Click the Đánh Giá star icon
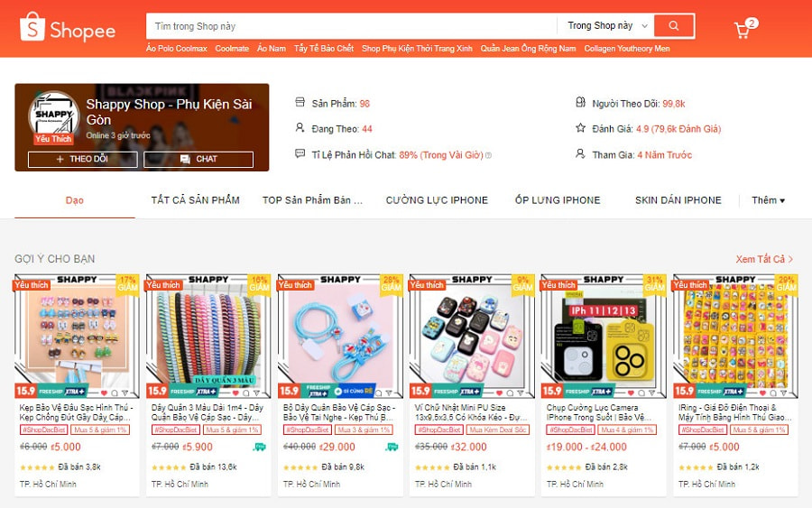 580,128
